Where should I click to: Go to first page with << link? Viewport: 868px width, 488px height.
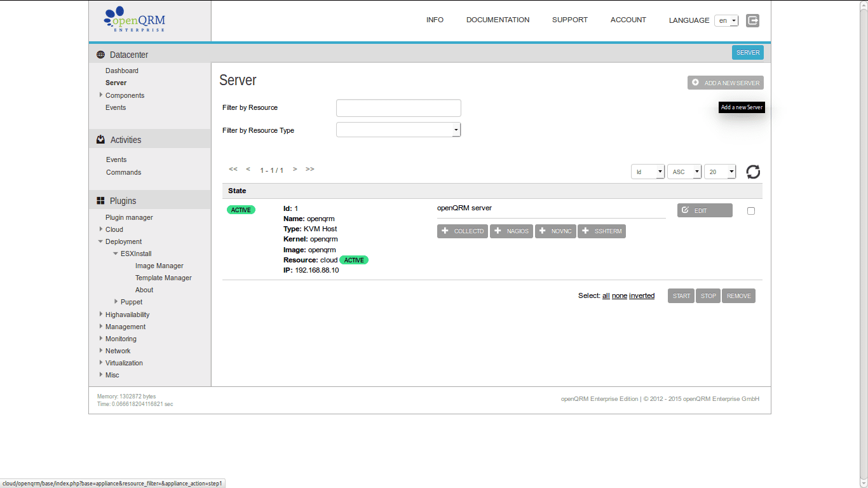[233, 169]
